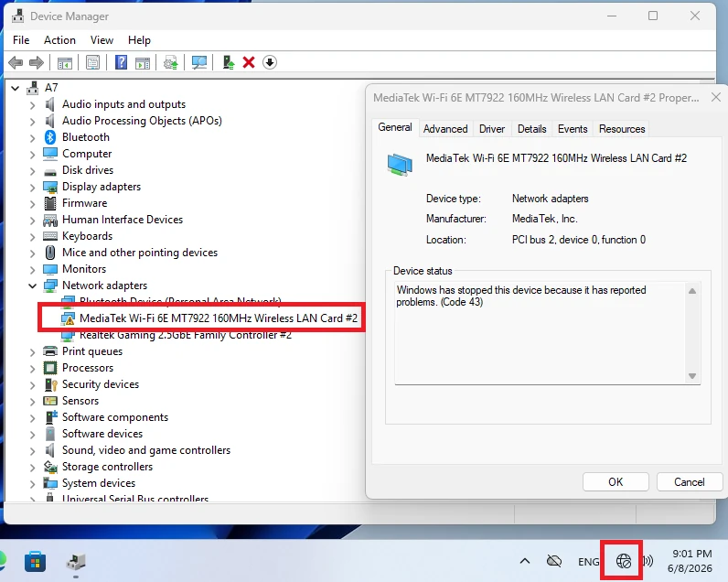Click the red X Uninstall device icon
Screen dimensions: 728x582
pos(249,62)
